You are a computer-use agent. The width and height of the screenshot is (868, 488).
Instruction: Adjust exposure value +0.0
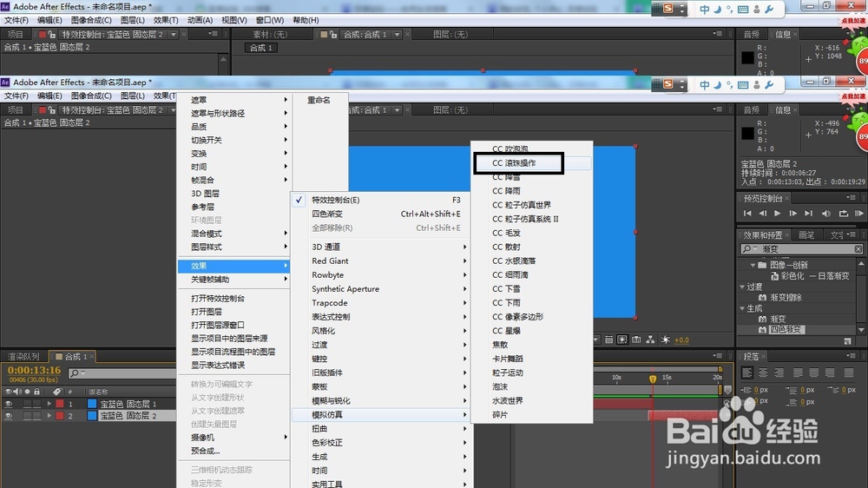click(681, 340)
